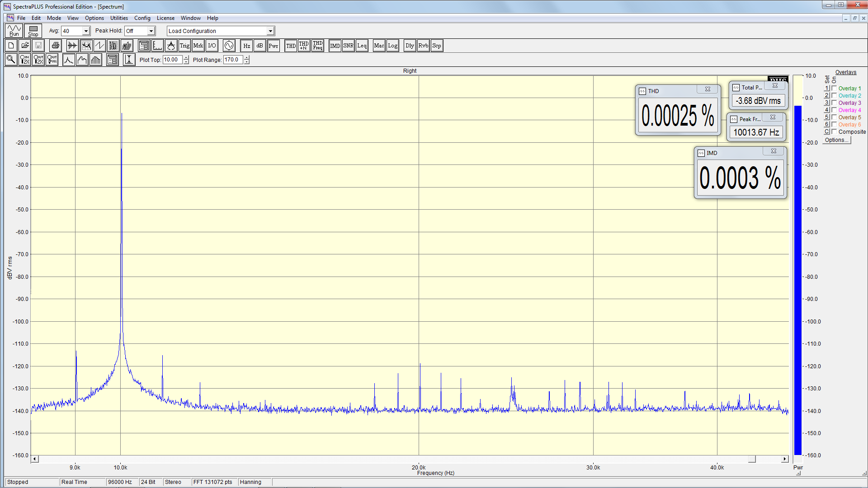
Task: Enable the Overlay 5 checkbox
Action: 835,117
